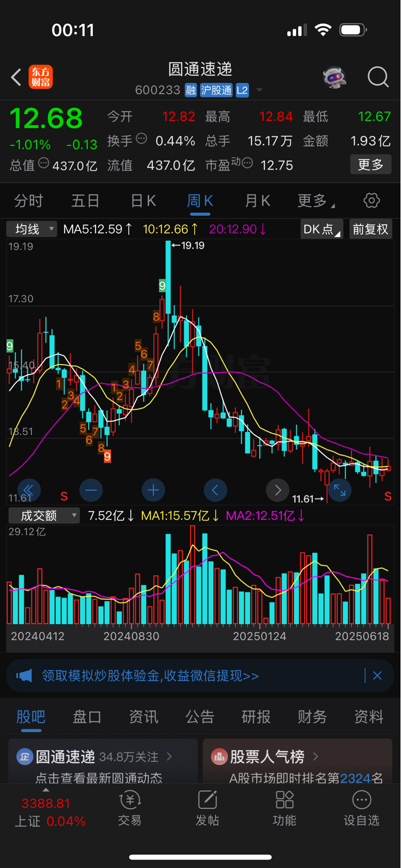401x868 pixels.
Task: Tap the stock code 600233
Action: coord(157,90)
